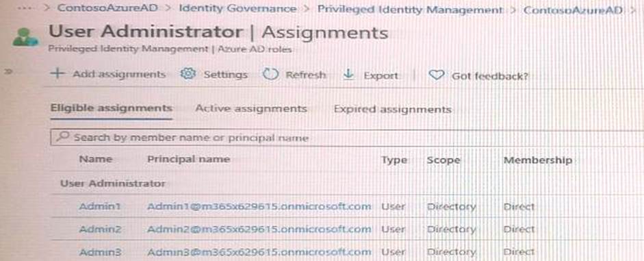
Task: Switch to Expired assignments tab
Action: pyautogui.click(x=393, y=110)
